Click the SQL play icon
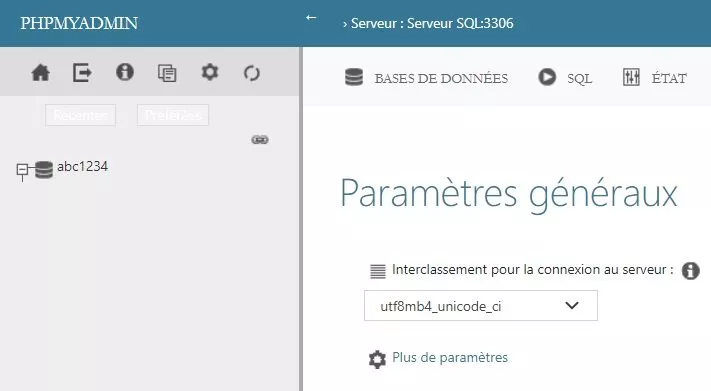This screenshot has height=391, width=711. [547, 77]
